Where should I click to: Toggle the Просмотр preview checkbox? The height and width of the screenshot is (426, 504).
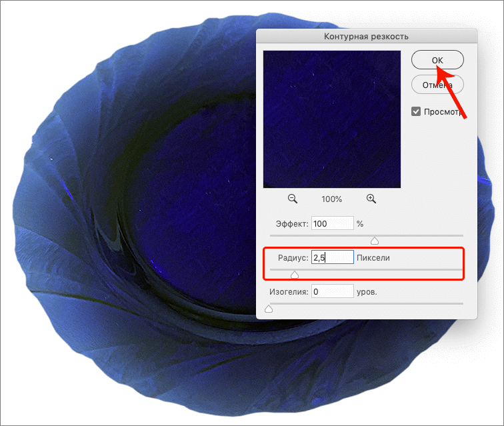pyautogui.click(x=416, y=111)
